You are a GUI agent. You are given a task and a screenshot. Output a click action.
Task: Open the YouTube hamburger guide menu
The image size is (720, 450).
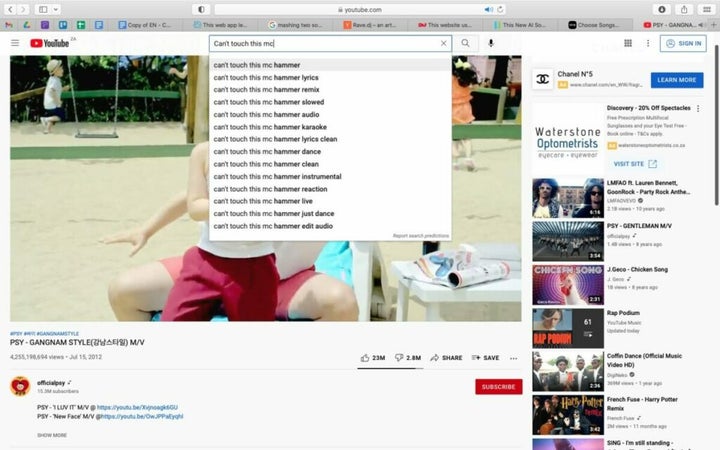[x=15, y=43]
